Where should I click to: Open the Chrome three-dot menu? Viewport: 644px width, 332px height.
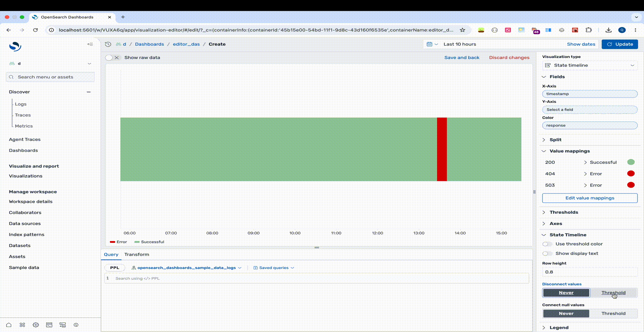tap(635, 30)
